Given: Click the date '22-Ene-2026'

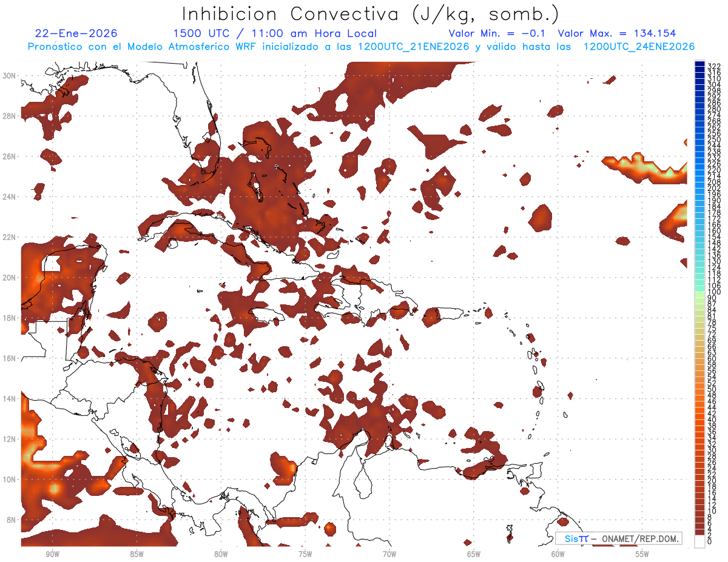Looking at the screenshot, I should (x=76, y=33).
